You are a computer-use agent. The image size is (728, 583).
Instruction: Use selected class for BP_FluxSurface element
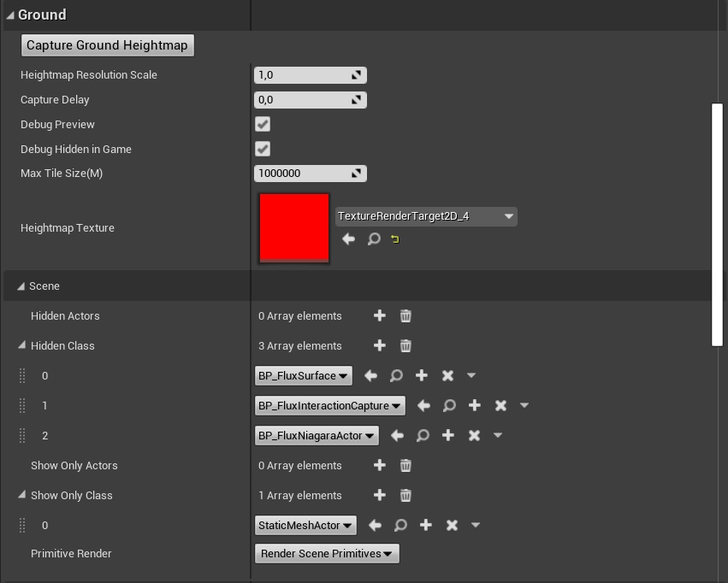click(370, 375)
